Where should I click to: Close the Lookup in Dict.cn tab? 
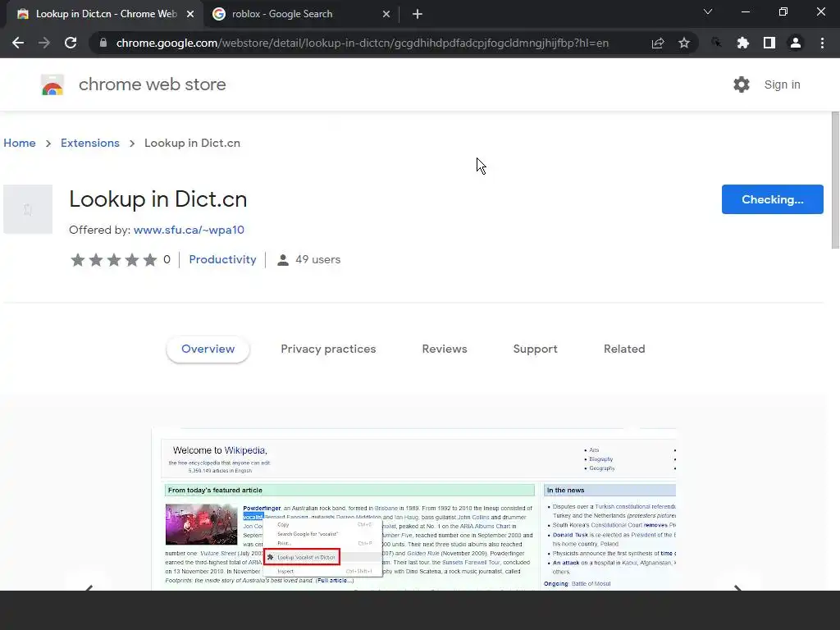pos(190,14)
